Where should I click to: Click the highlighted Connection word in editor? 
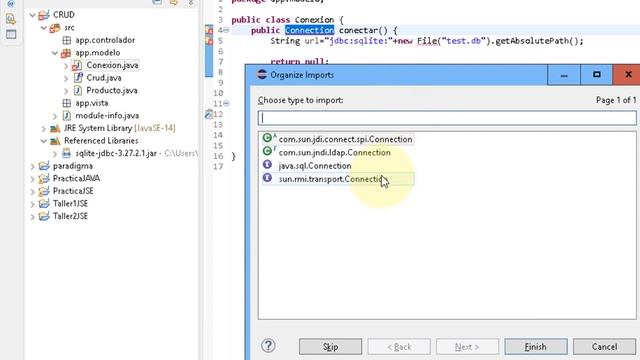[309, 30]
